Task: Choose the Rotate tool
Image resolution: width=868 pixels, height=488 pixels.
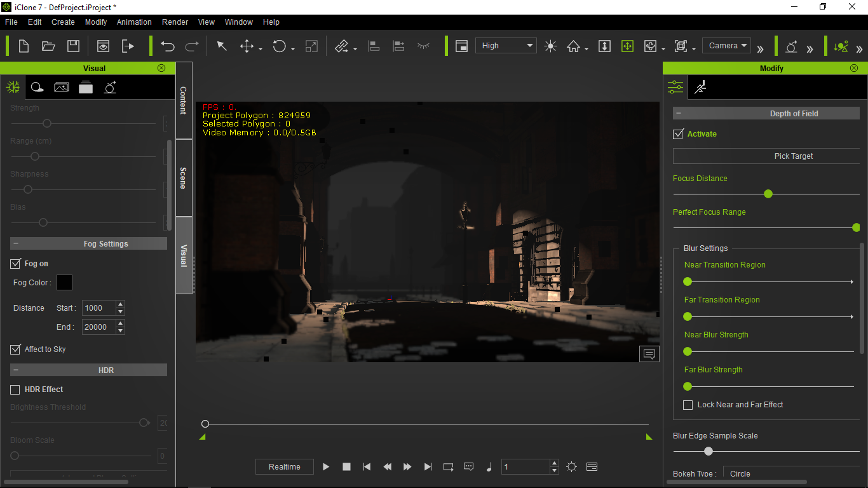Action: [x=279, y=46]
